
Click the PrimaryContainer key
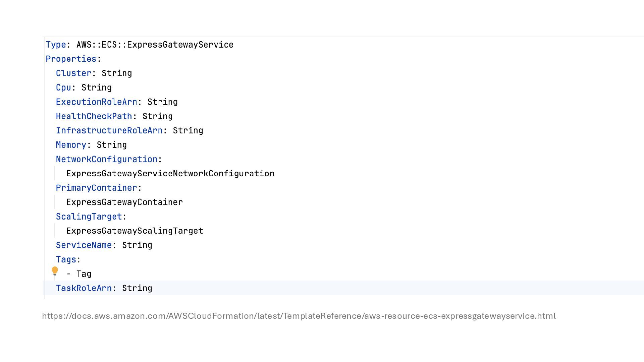pos(96,188)
